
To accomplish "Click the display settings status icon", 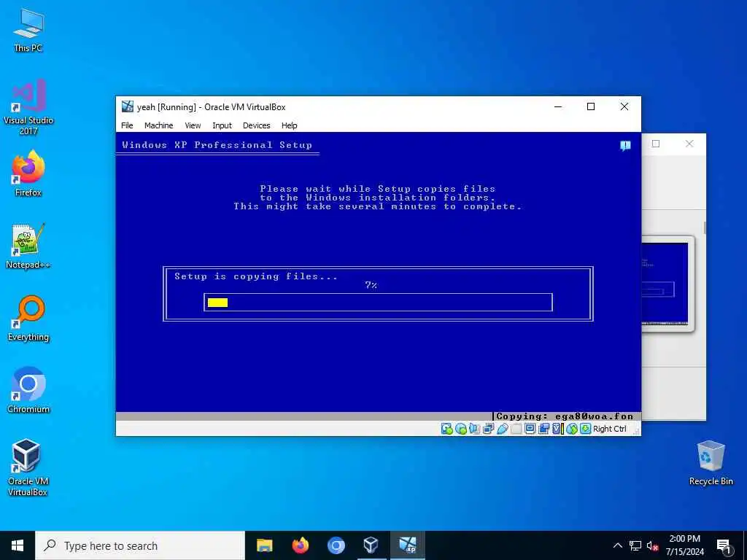I will [x=530, y=429].
